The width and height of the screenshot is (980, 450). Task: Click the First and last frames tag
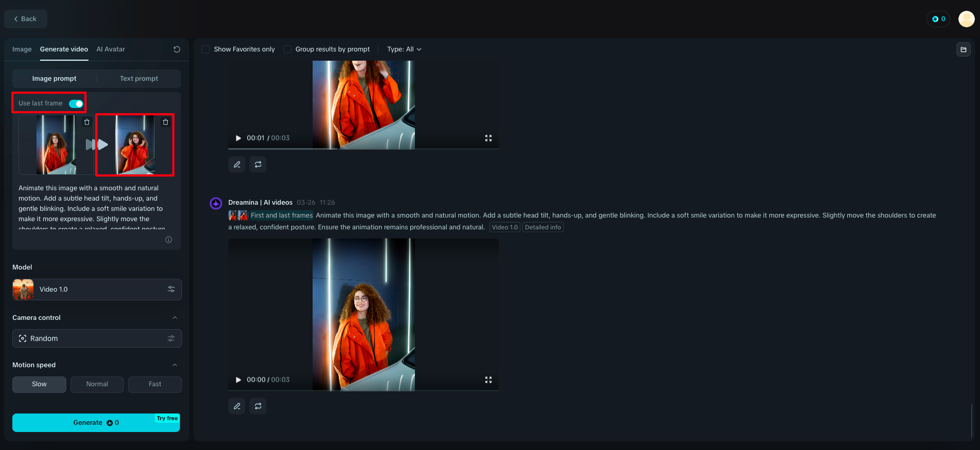point(281,215)
